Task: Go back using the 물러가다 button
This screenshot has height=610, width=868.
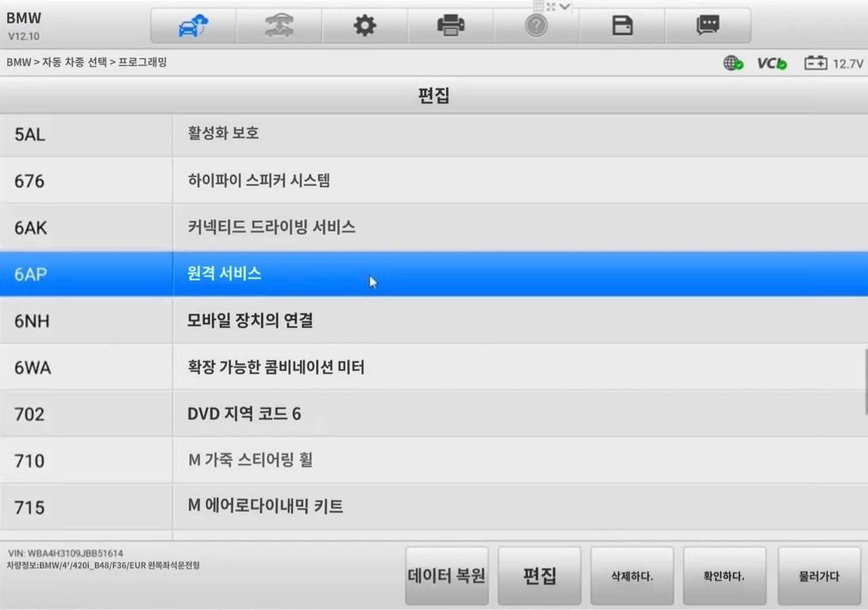Action: coord(818,576)
